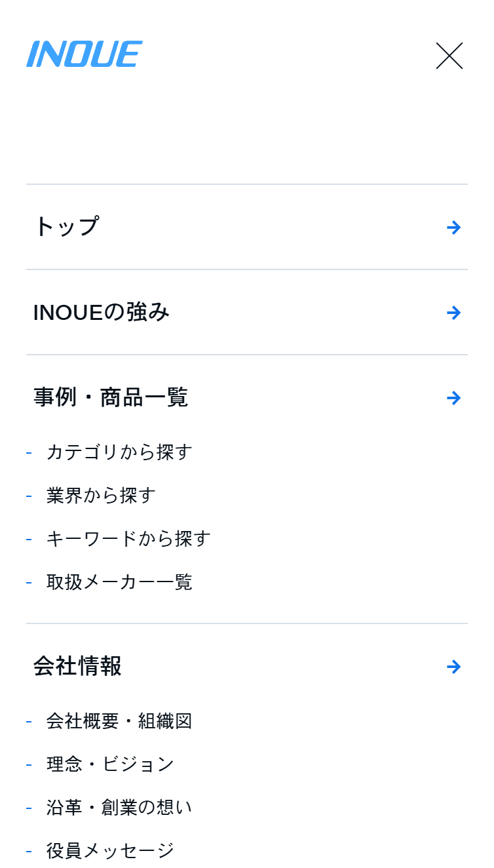The height and width of the screenshot is (868, 494).
Task: Open the 役員メッセージ page
Action: coord(109,850)
